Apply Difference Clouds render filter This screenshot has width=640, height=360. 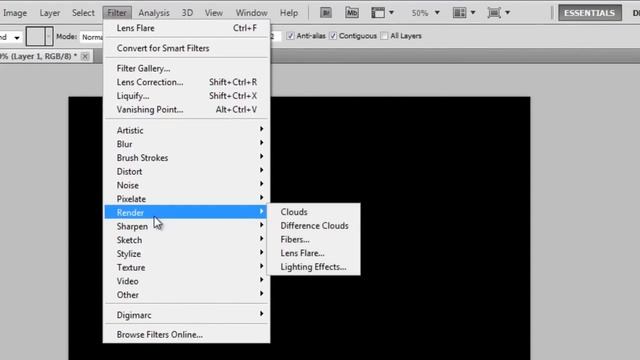[x=313, y=226]
